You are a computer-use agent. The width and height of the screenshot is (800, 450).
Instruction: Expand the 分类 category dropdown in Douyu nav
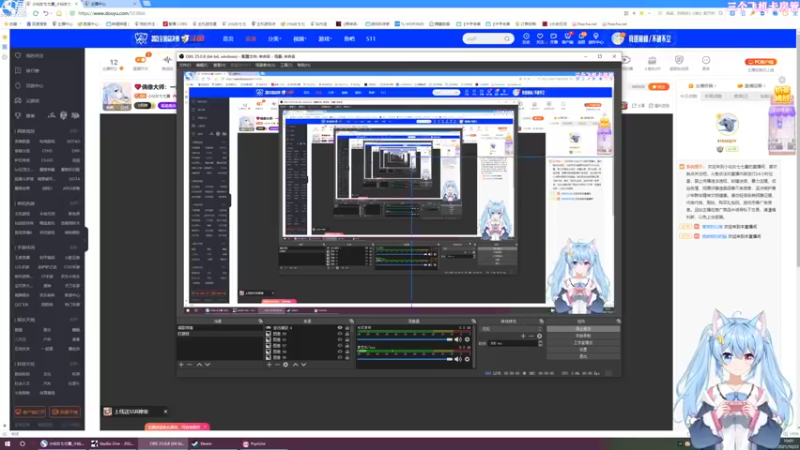274,39
